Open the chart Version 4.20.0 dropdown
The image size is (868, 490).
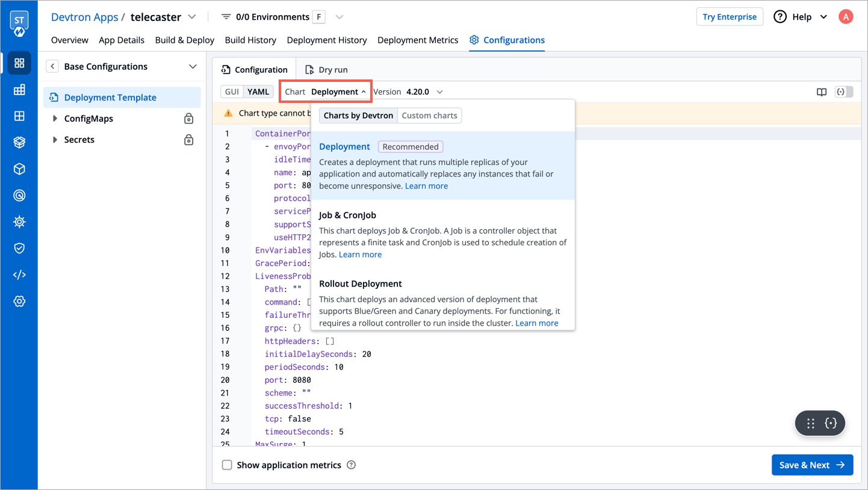(x=424, y=91)
